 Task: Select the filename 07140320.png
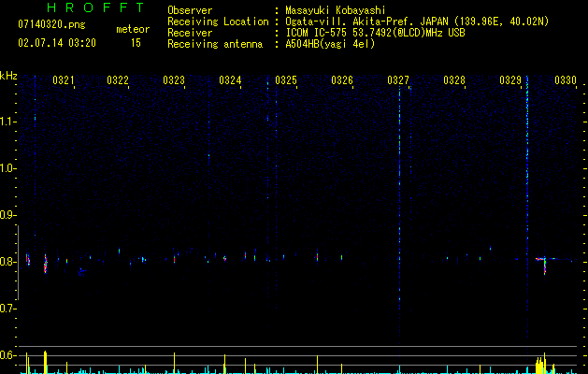click(51, 24)
